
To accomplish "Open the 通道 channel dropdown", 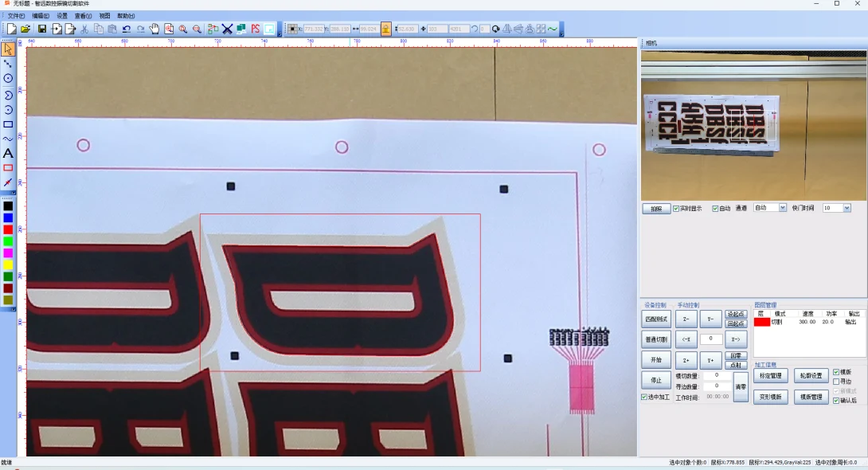I will tap(782, 208).
